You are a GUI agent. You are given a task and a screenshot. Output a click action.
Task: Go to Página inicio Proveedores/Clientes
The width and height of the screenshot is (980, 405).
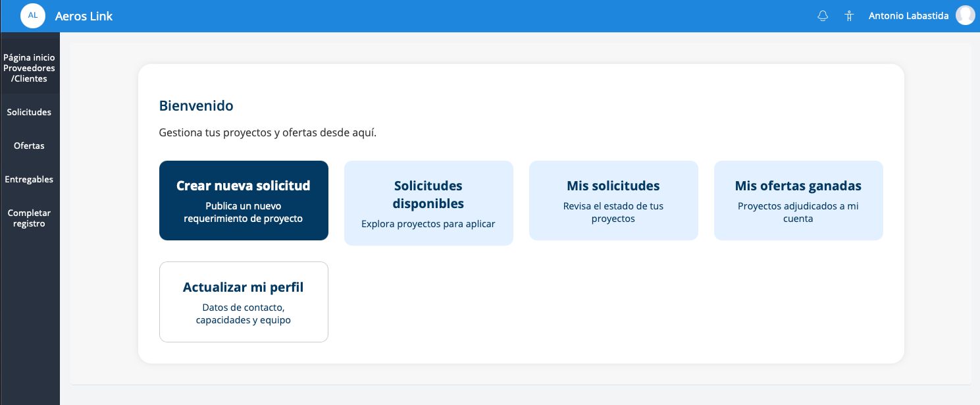tap(30, 68)
